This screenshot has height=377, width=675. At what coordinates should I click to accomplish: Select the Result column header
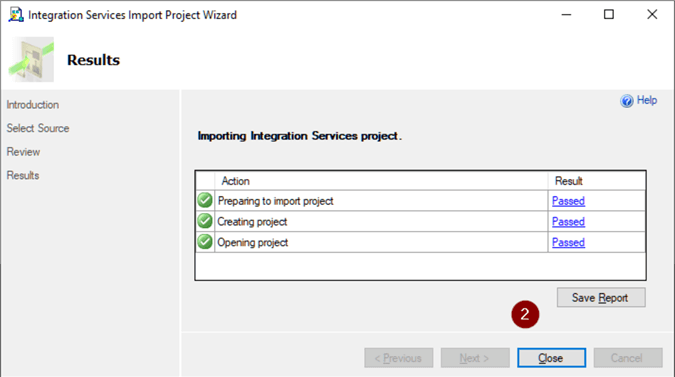597,181
